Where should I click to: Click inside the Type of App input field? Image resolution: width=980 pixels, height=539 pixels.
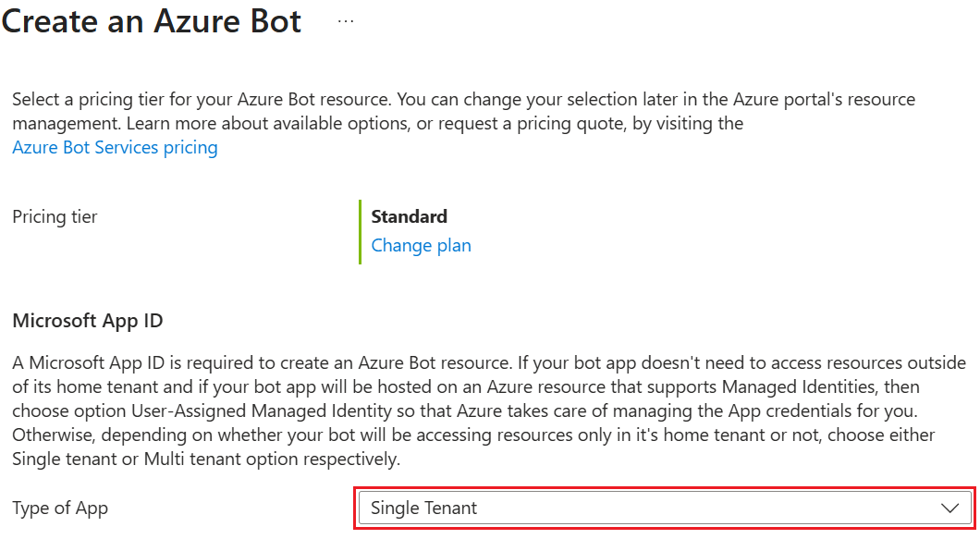click(647, 508)
